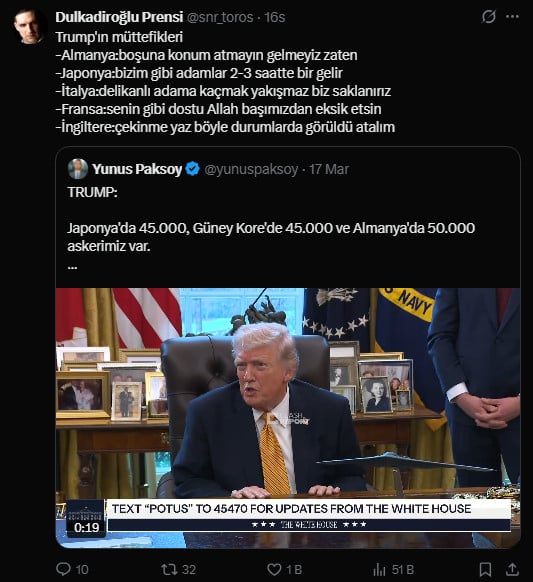533x582 pixels.
Task: Bookmark this tweet
Action: [x=485, y=569]
